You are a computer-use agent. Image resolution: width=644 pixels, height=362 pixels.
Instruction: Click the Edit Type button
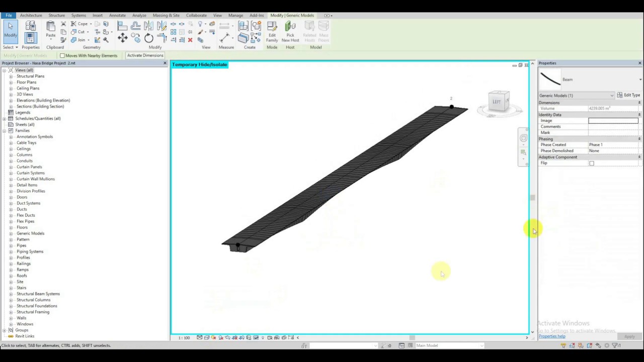pyautogui.click(x=629, y=95)
